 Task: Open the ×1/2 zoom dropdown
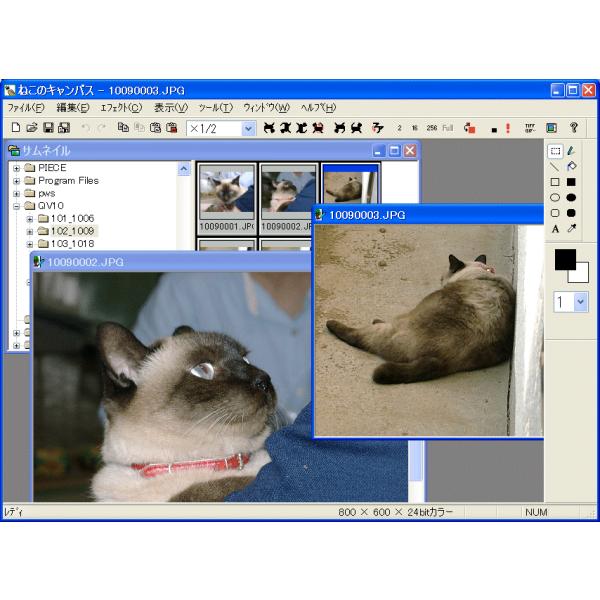(248, 129)
